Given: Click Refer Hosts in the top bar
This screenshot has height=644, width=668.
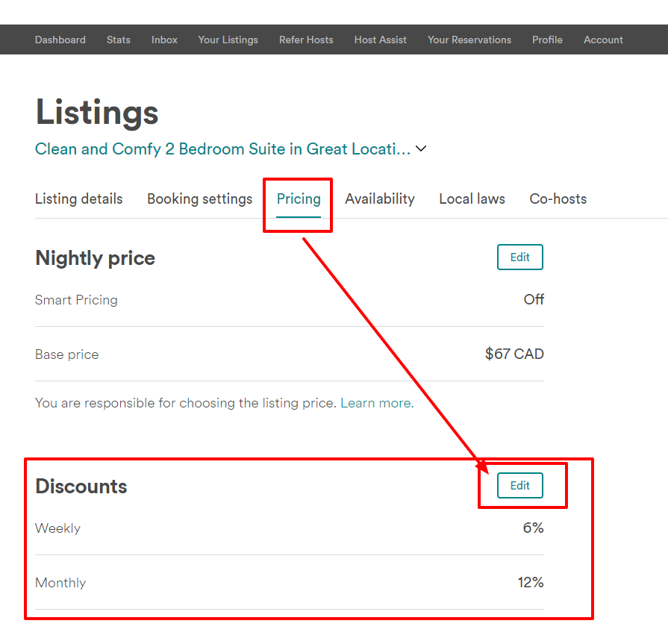Looking at the screenshot, I should 306,40.
